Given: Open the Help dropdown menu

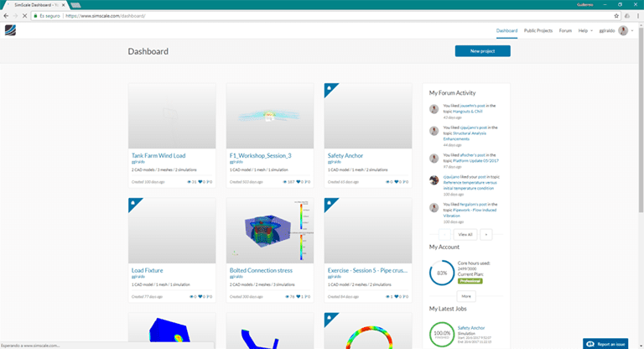Looking at the screenshot, I should click(x=585, y=30).
